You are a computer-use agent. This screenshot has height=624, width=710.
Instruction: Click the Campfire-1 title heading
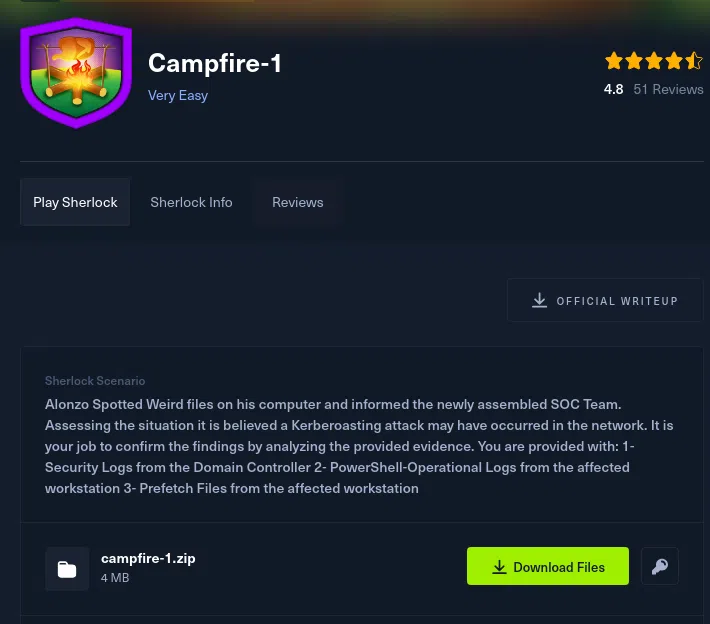tap(215, 63)
